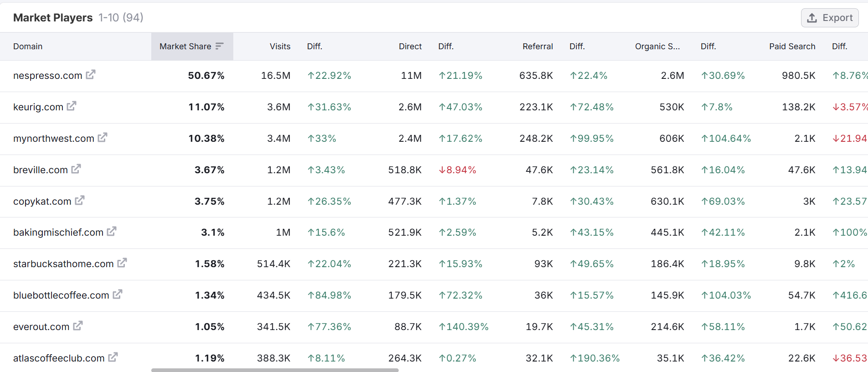
Task: Select the Domain column header
Action: click(28, 46)
